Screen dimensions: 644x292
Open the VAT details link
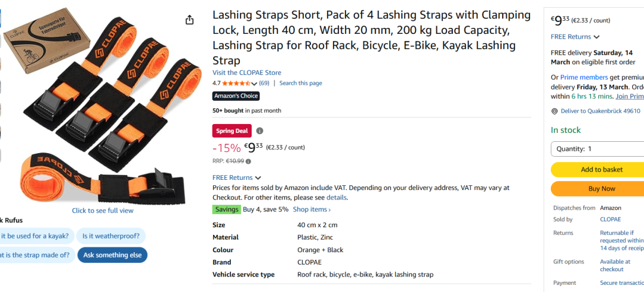tap(336, 198)
